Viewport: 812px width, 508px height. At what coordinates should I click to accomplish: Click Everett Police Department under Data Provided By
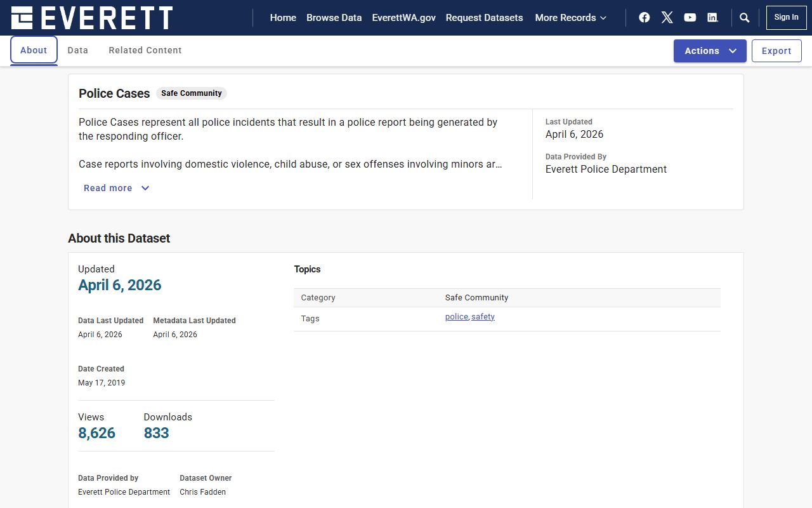click(x=606, y=170)
